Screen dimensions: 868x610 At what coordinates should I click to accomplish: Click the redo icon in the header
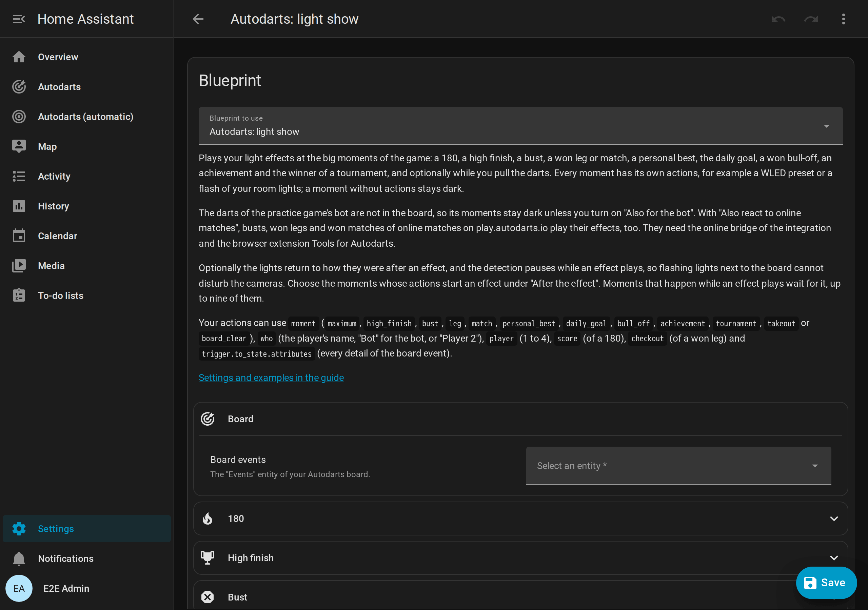[x=811, y=19]
